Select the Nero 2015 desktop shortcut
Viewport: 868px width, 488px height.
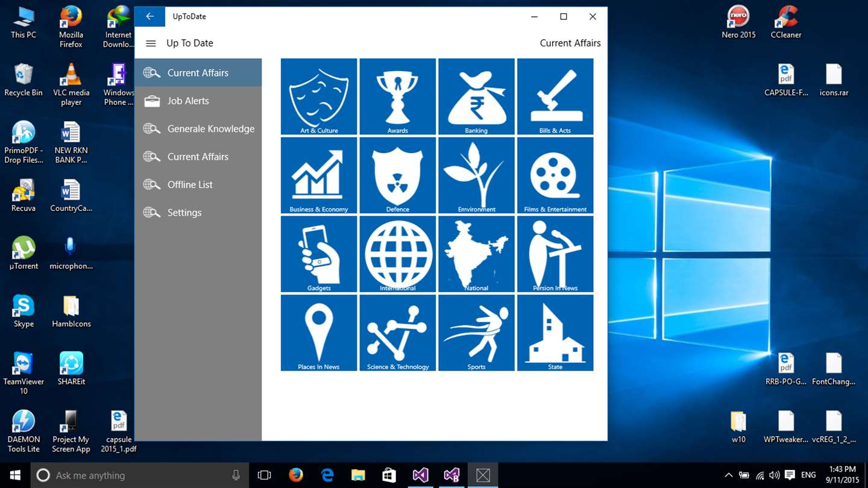[738, 23]
